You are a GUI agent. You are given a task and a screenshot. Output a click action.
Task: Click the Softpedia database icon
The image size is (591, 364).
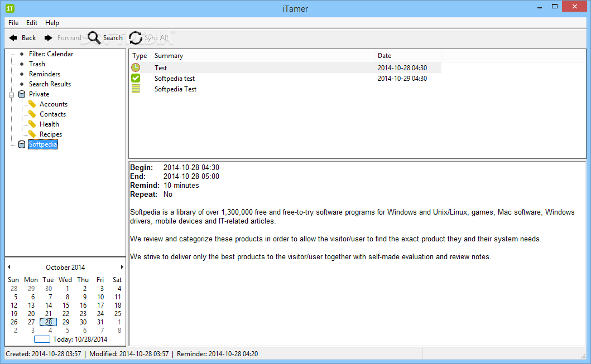tap(22, 144)
